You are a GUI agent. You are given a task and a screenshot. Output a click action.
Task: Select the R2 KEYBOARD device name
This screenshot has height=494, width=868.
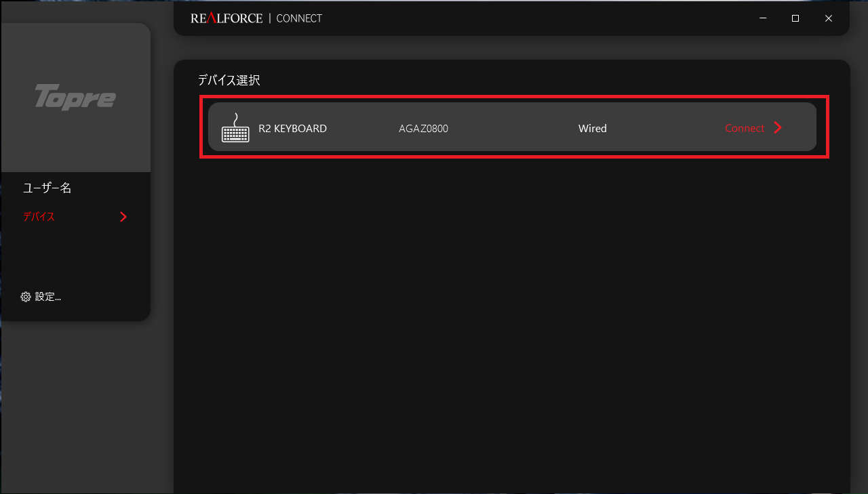[x=292, y=128]
